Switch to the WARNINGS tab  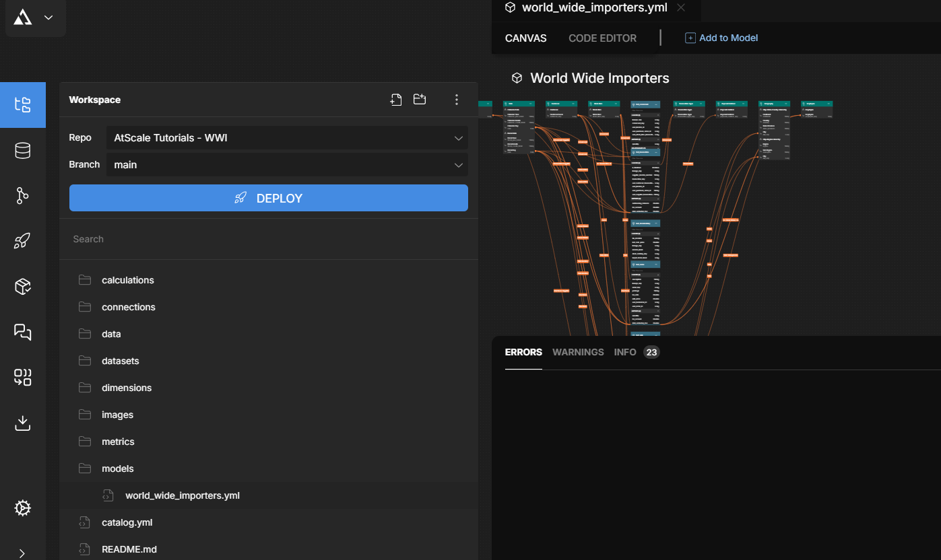point(578,352)
